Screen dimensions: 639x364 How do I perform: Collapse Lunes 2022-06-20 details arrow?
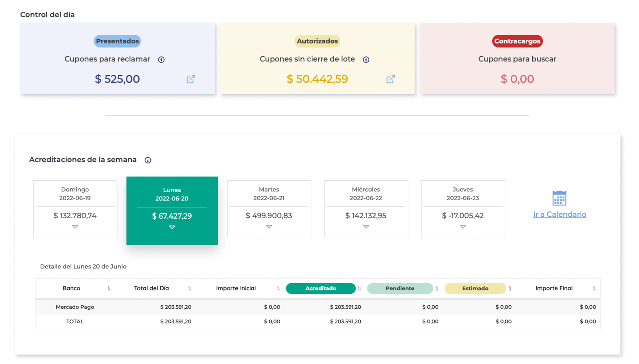point(172,227)
